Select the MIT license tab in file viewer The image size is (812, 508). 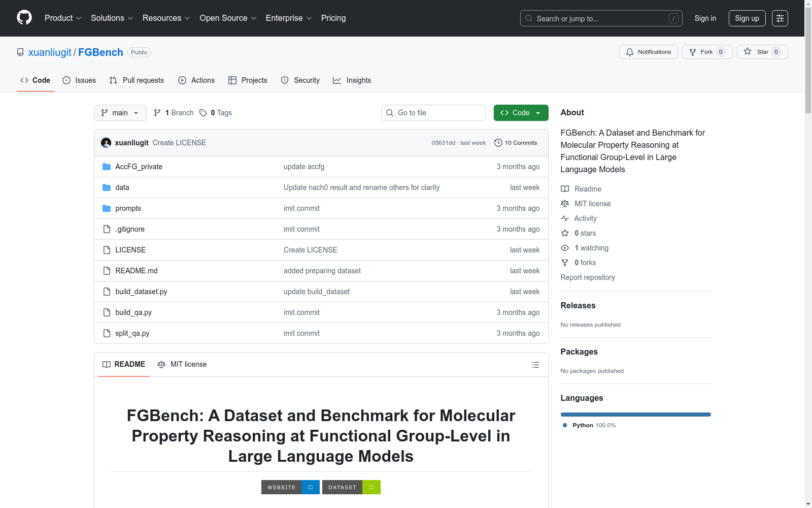pyautogui.click(x=182, y=364)
